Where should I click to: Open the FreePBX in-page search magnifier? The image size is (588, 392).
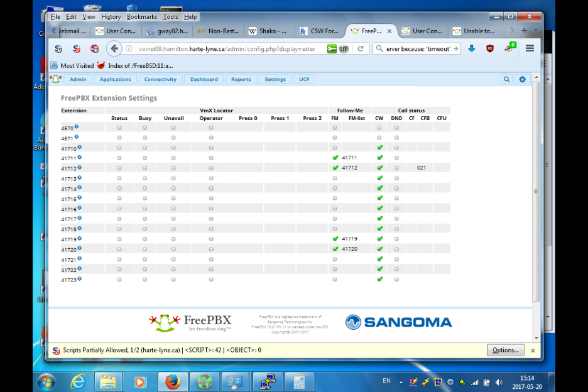[506, 79]
